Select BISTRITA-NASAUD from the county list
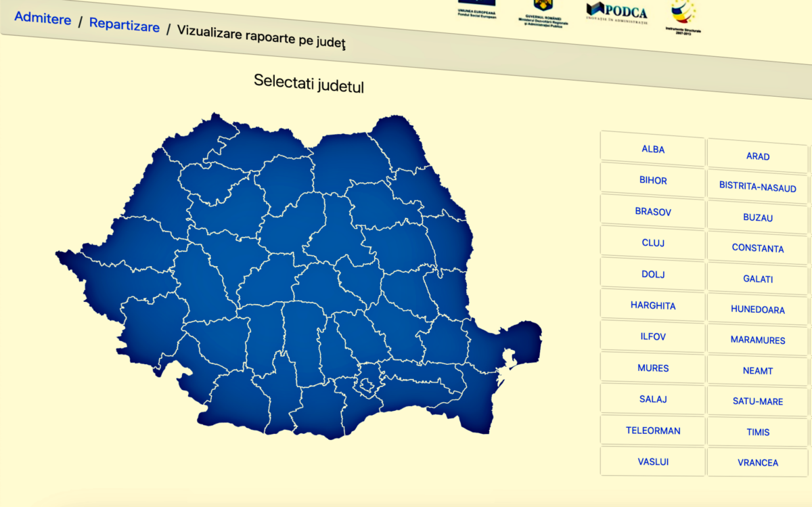 (757, 188)
